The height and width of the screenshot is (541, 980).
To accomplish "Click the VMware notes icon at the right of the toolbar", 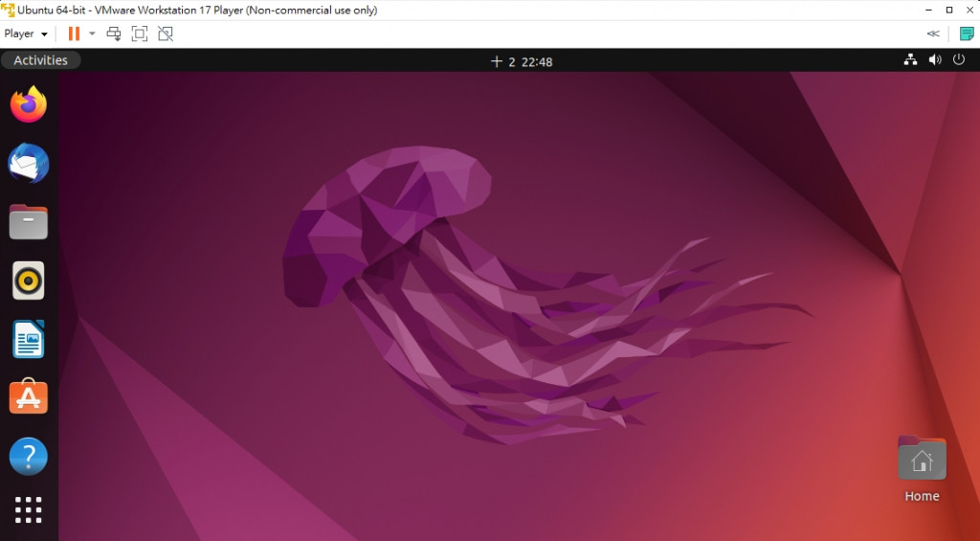I will pyautogui.click(x=967, y=34).
